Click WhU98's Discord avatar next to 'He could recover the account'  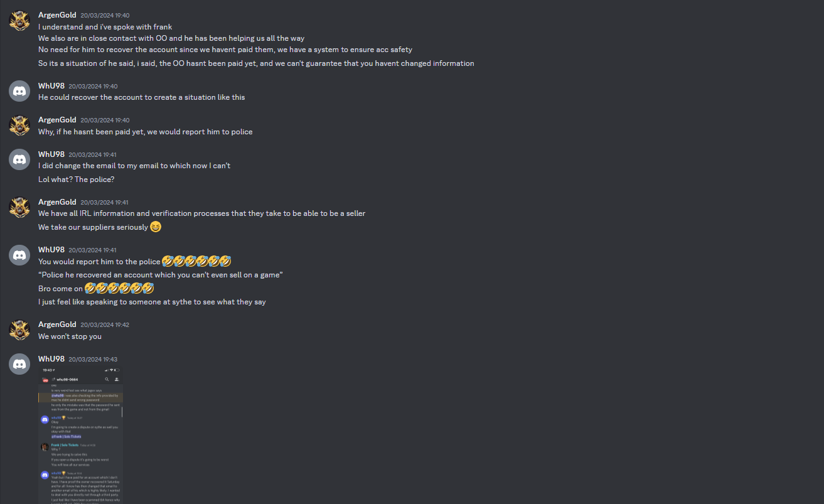19,91
